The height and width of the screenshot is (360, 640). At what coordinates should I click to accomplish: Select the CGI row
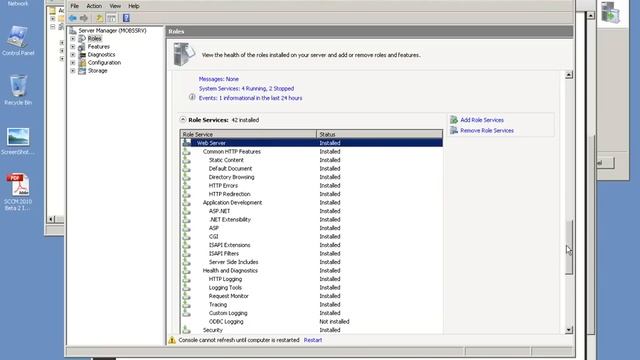[311, 236]
